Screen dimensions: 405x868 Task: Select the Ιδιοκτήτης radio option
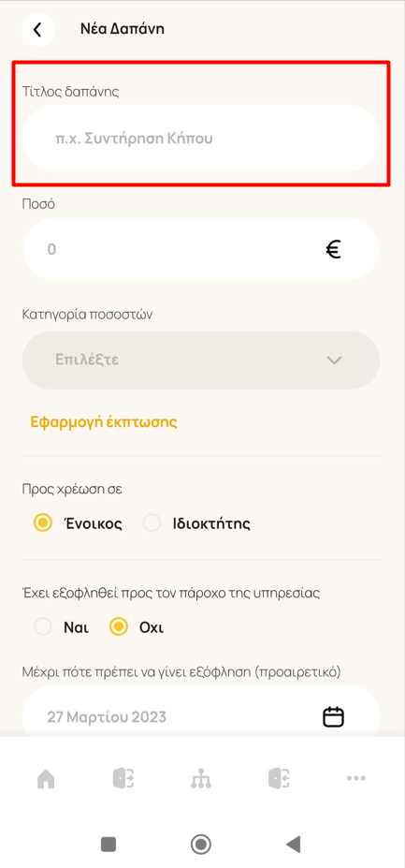(x=196, y=523)
